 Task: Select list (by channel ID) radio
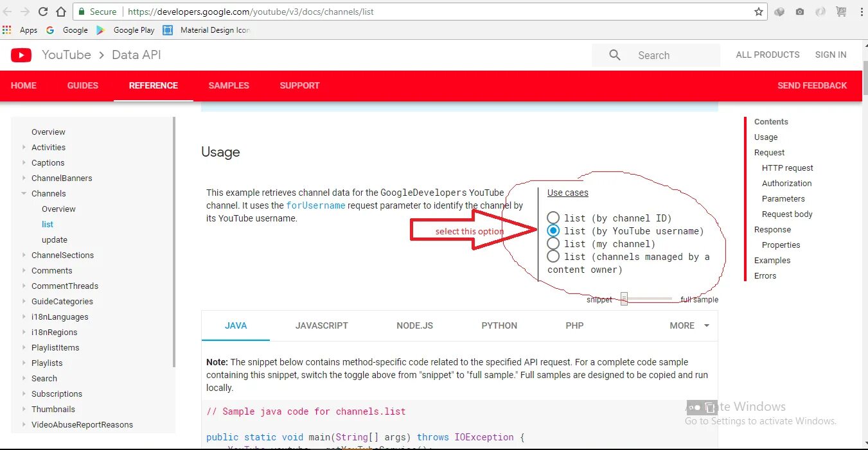click(x=553, y=218)
